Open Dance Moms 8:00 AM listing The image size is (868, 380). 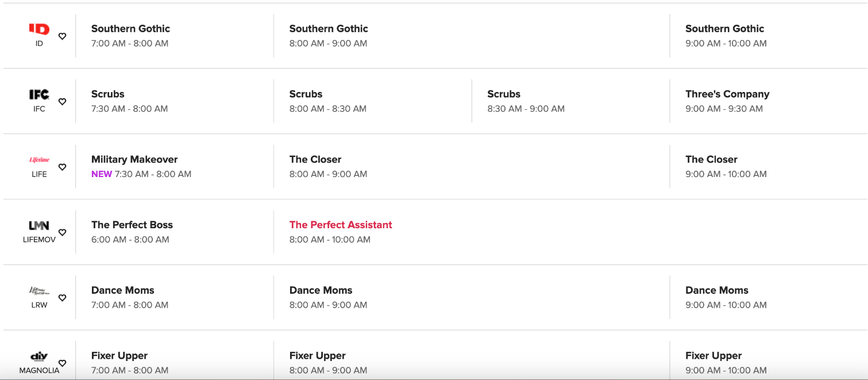pyautogui.click(x=321, y=290)
